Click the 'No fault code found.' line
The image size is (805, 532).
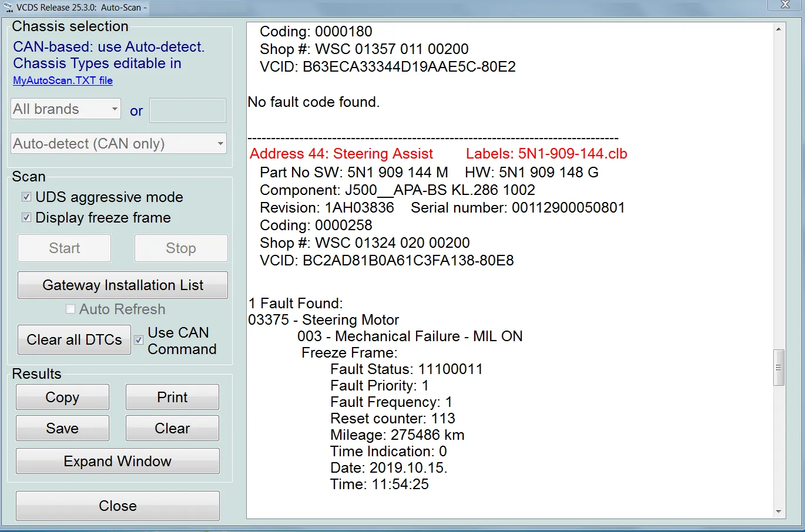coord(314,102)
